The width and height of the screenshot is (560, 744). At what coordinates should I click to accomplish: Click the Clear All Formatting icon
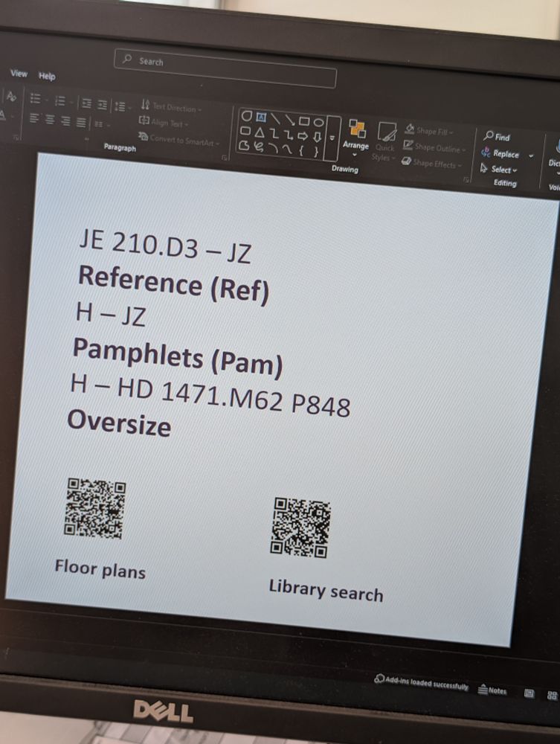pyautogui.click(x=10, y=97)
